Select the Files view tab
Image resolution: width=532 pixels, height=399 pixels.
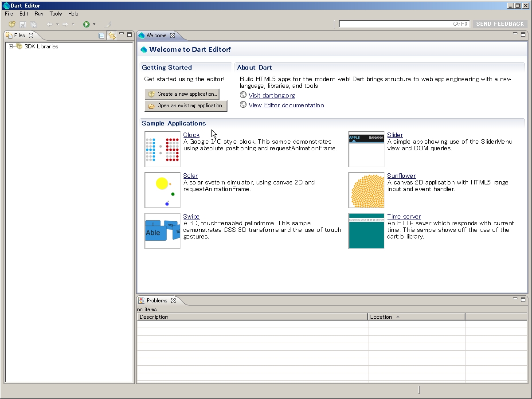(20, 35)
